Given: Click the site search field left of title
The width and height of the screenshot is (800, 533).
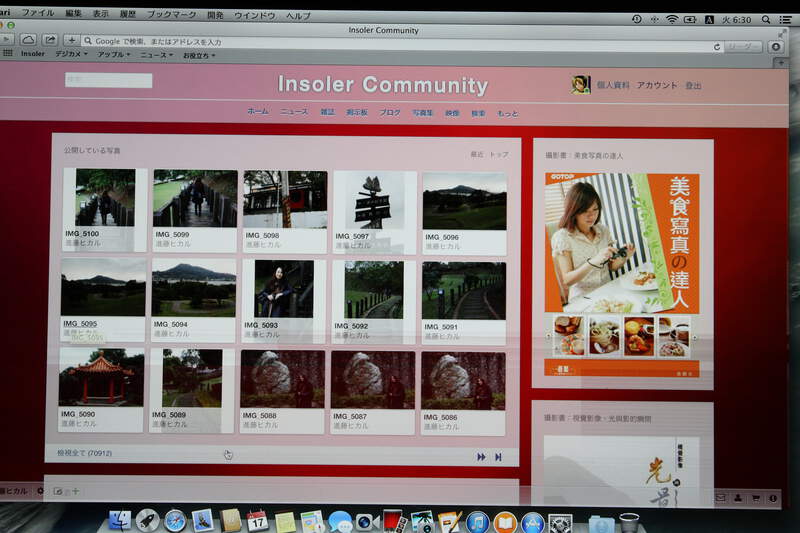Looking at the screenshot, I should point(108,80).
